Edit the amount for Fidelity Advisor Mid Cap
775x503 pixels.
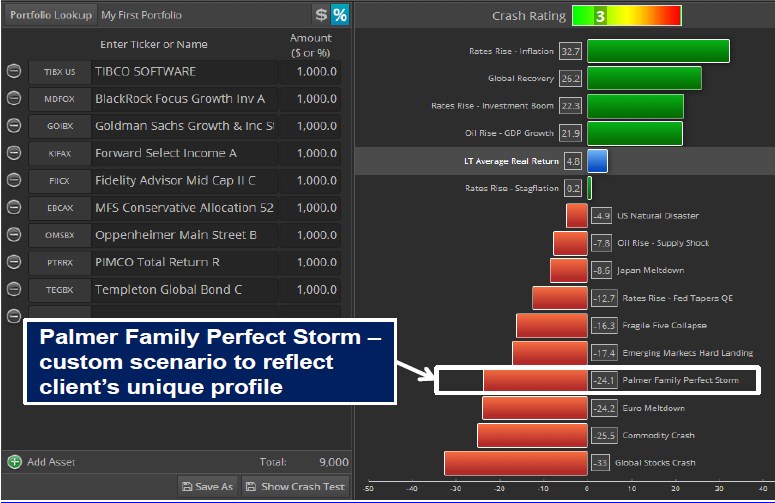click(311, 181)
